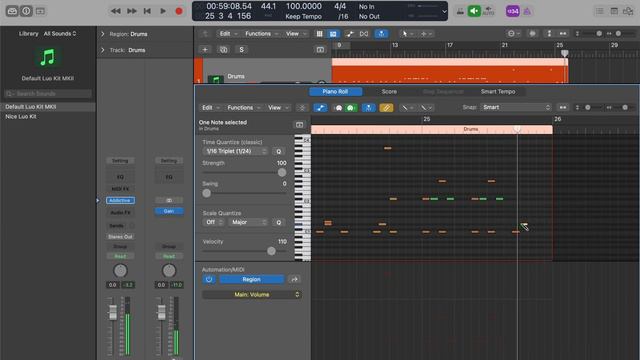Go to beginning with transport button
Screen dimensions: 640x360
[147, 11]
